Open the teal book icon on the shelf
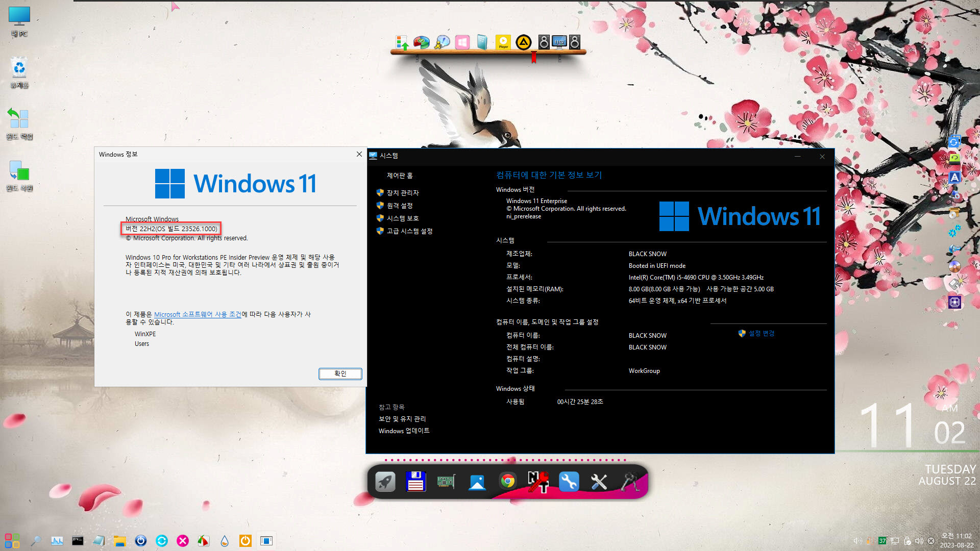980x551 pixels. tap(482, 42)
